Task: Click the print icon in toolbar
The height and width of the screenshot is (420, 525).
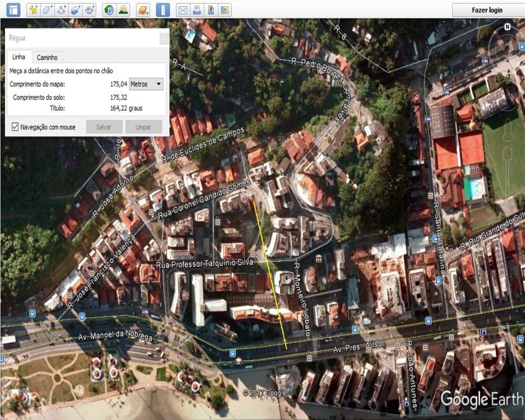Action: pos(196,9)
